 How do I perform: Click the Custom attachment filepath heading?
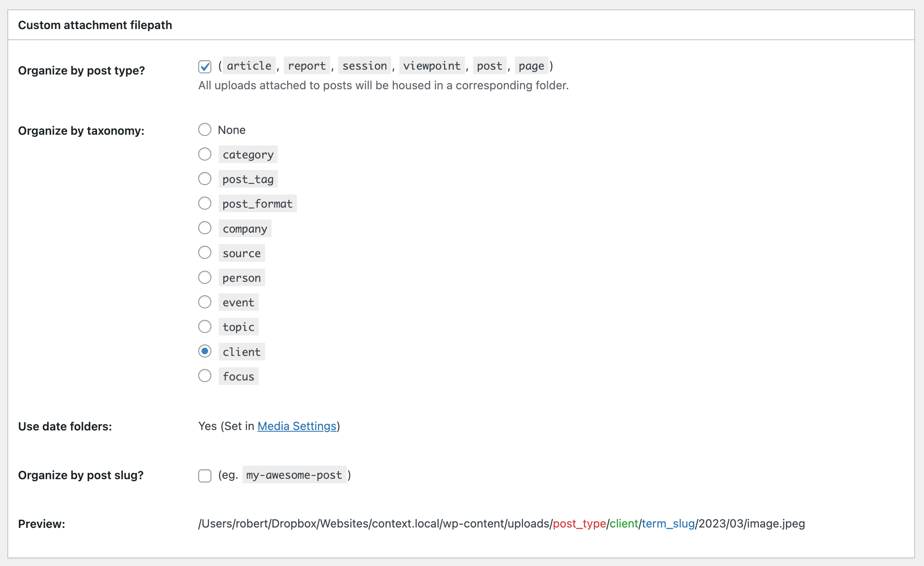[95, 25]
